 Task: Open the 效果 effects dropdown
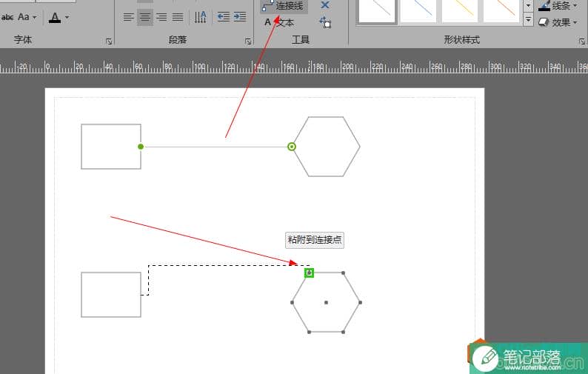tap(558, 22)
